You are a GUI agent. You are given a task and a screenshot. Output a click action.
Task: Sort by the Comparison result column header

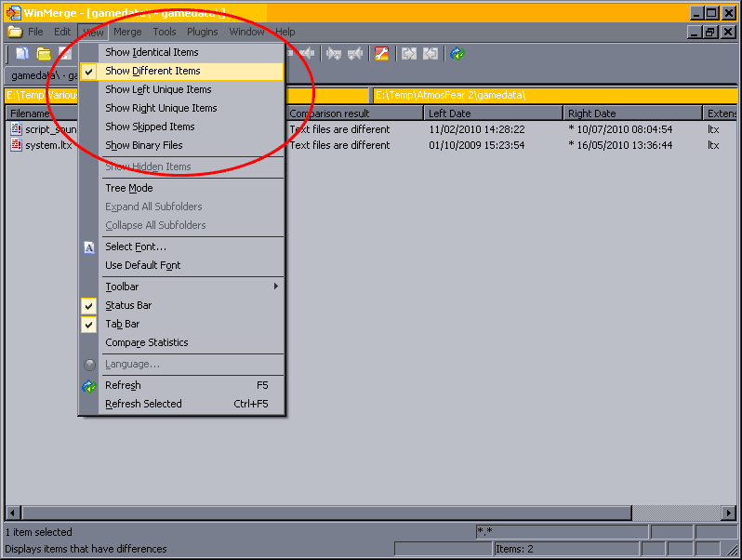click(354, 113)
